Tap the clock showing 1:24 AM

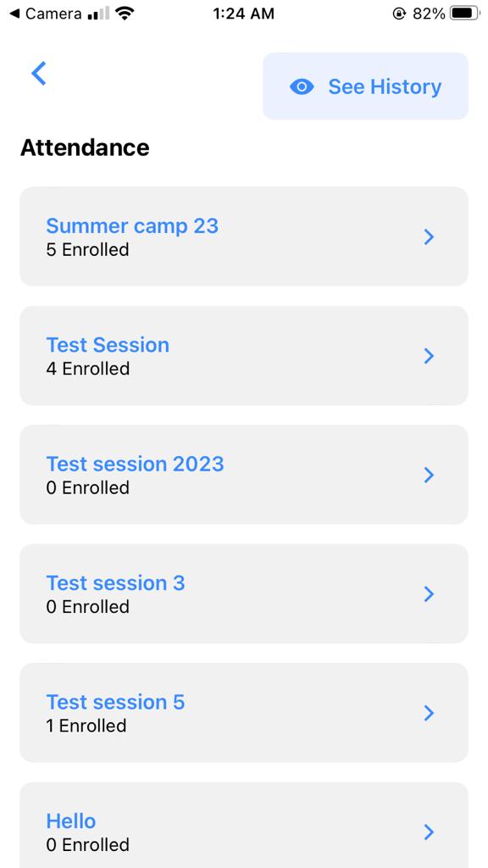pos(242,13)
